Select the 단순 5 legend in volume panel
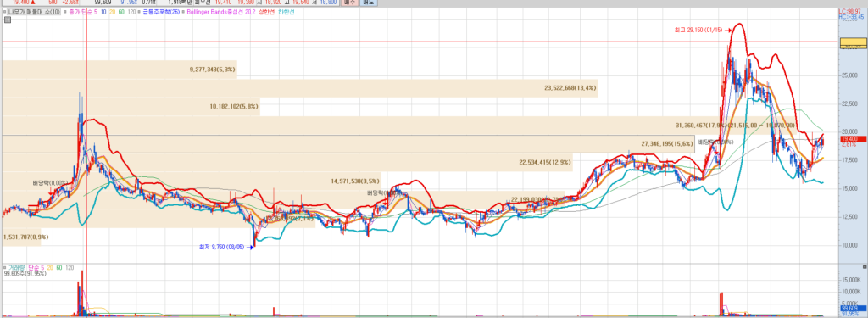This screenshot has width=868, height=318. click(36, 268)
